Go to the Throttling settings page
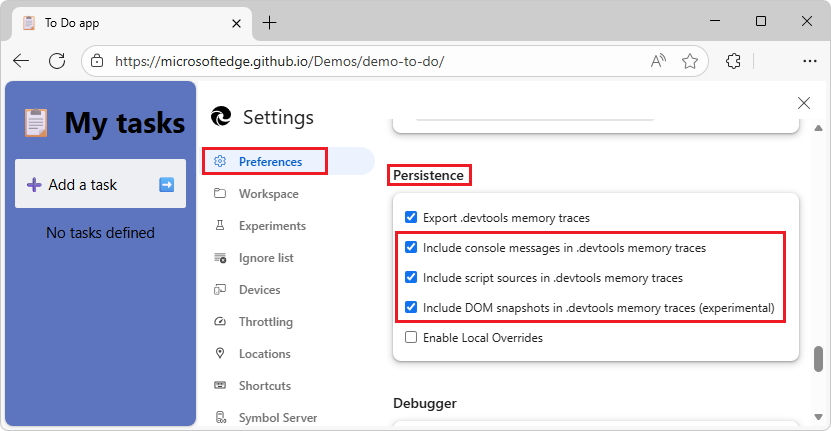Screen dimensions: 831x431 pyautogui.click(x=265, y=322)
